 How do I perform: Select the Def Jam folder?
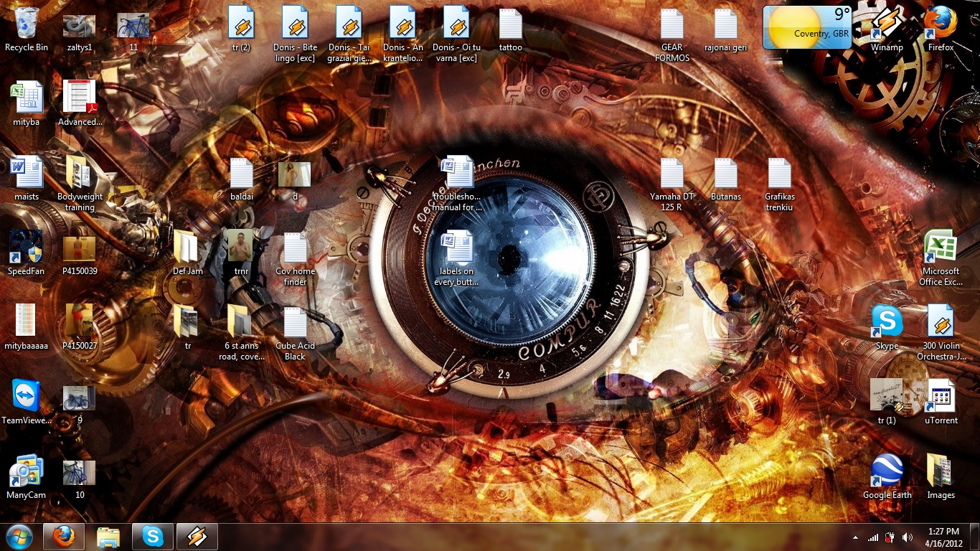188,253
